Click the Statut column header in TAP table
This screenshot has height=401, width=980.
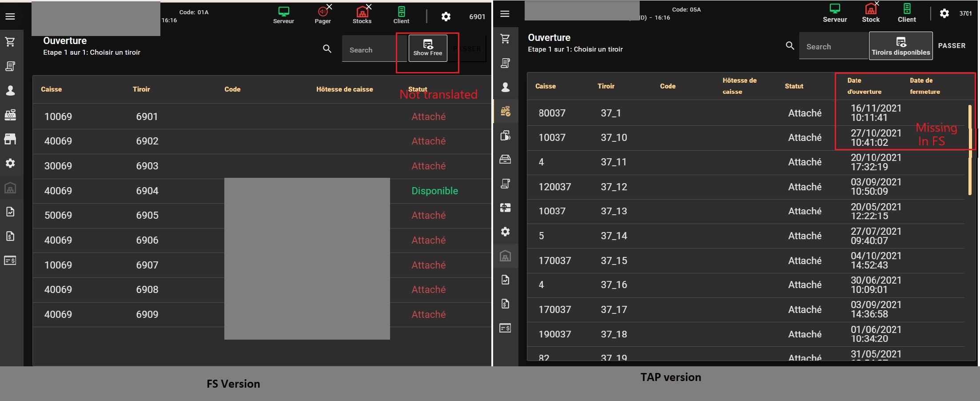[x=794, y=86]
